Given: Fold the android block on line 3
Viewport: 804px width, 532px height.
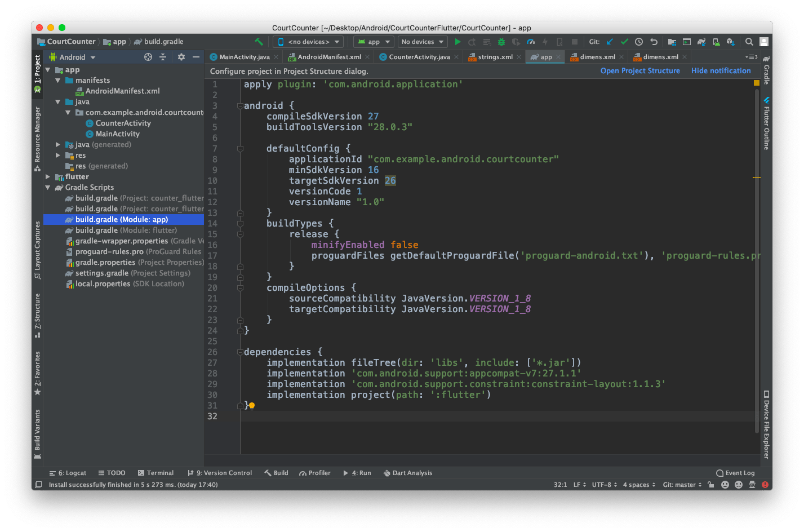Looking at the screenshot, I should tap(240, 106).
